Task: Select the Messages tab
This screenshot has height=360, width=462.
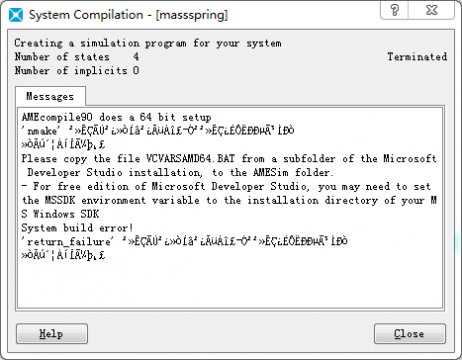Action: point(50,97)
